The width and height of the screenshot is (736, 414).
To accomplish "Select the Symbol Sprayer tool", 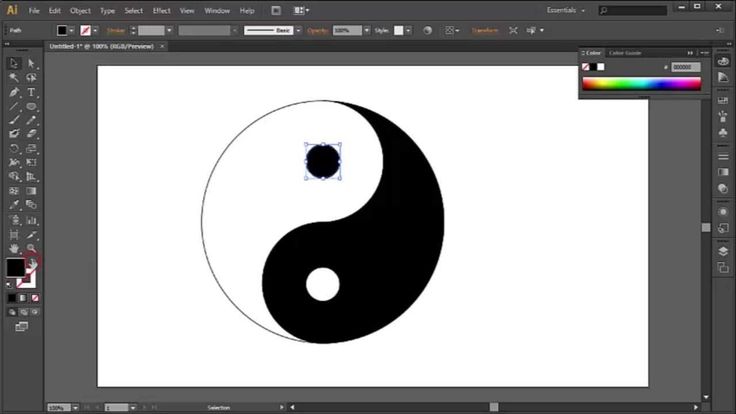I will (14, 220).
